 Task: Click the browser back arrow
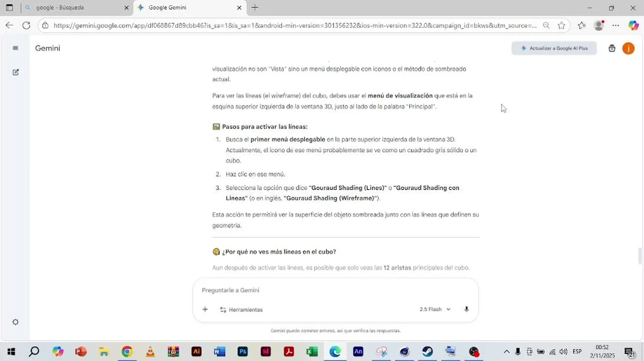pos(10,25)
